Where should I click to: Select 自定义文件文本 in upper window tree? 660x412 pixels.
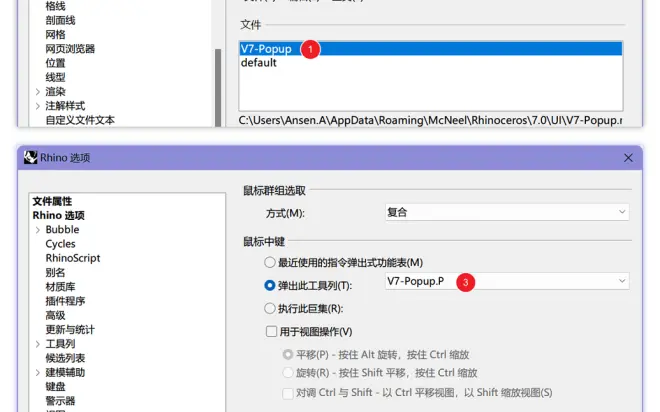pyautogui.click(x=80, y=120)
